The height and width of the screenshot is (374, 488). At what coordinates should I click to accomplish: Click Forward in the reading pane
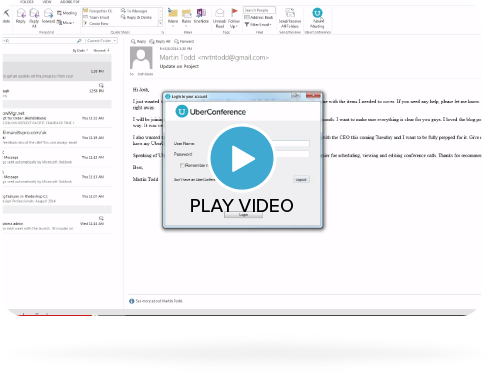click(x=184, y=41)
